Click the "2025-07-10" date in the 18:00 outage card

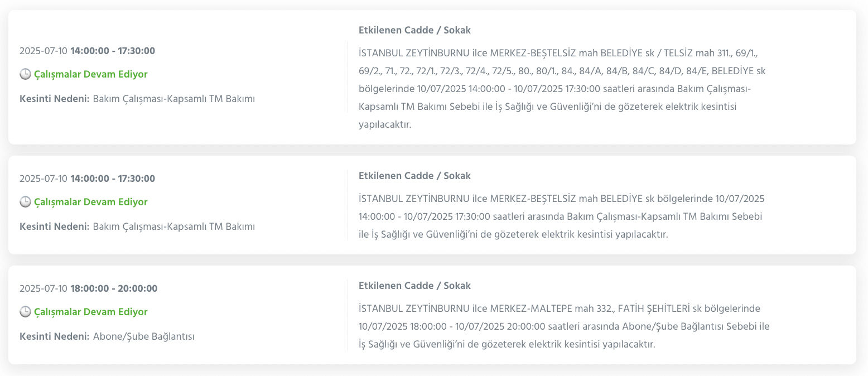pos(44,288)
